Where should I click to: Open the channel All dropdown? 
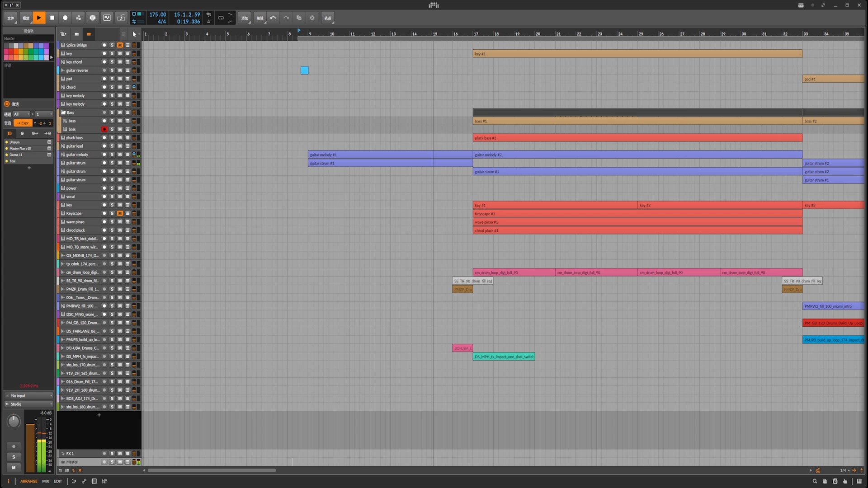(x=21, y=114)
